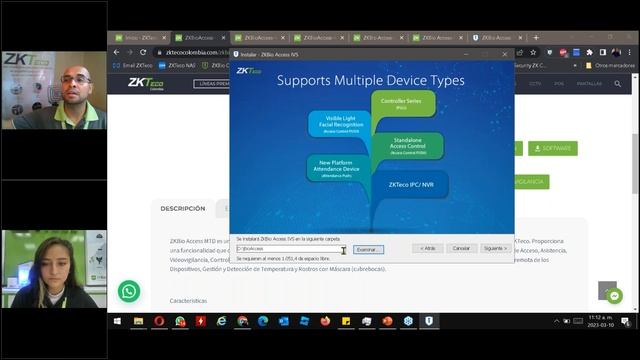Open the CCTV menu item in site header
Screen dimensions: 640x360
(535, 84)
